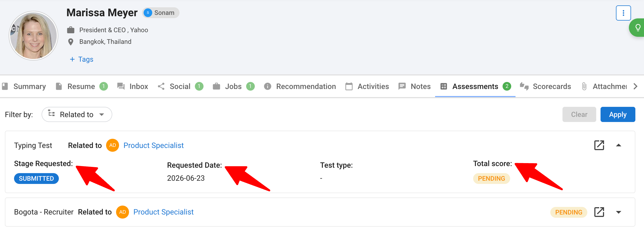Image resolution: width=644 pixels, height=231 pixels.
Task: Switch to the Summary tab
Action: tap(24, 86)
